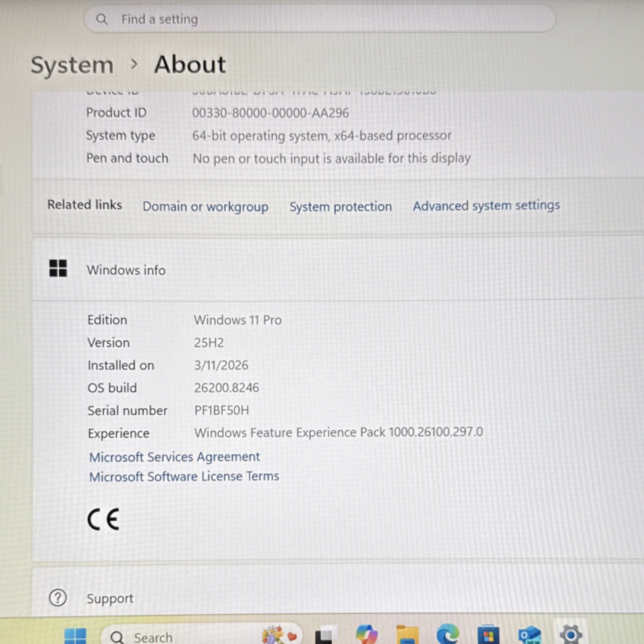Click the search magnifier in Find a setting
Image resolution: width=644 pixels, height=644 pixels.
(102, 19)
